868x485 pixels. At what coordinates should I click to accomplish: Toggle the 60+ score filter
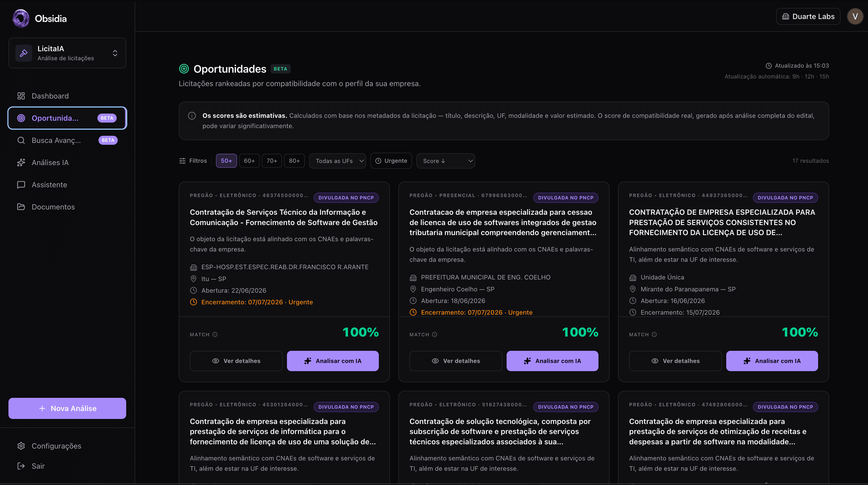pyautogui.click(x=249, y=161)
